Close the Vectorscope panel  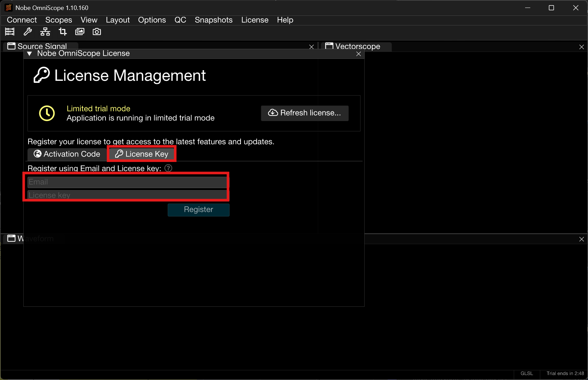point(581,47)
